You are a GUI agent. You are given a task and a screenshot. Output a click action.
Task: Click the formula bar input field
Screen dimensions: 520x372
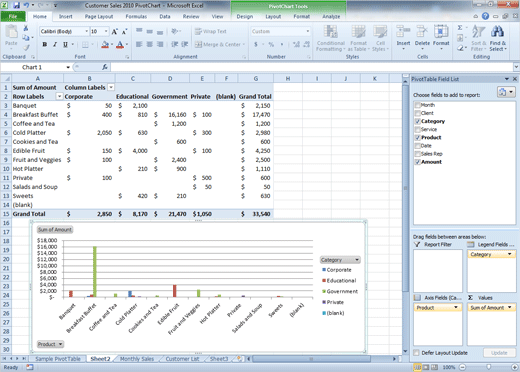click(312, 67)
